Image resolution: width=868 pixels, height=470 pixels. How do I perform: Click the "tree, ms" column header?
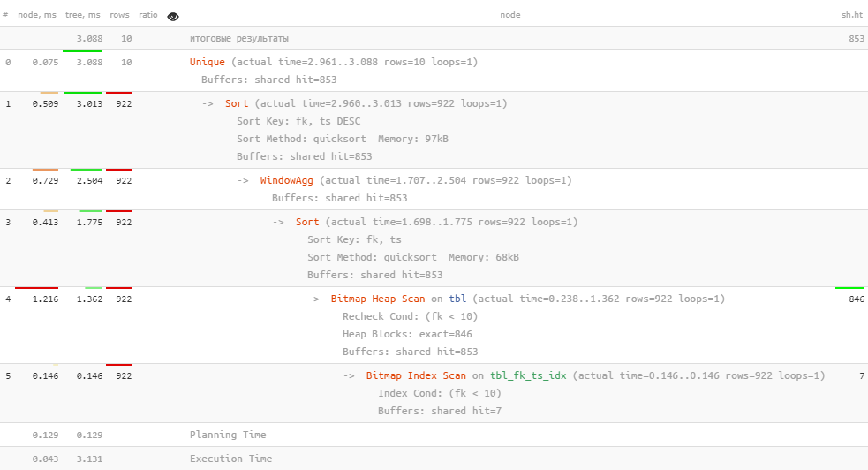pyautogui.click(x=83, y=15)
